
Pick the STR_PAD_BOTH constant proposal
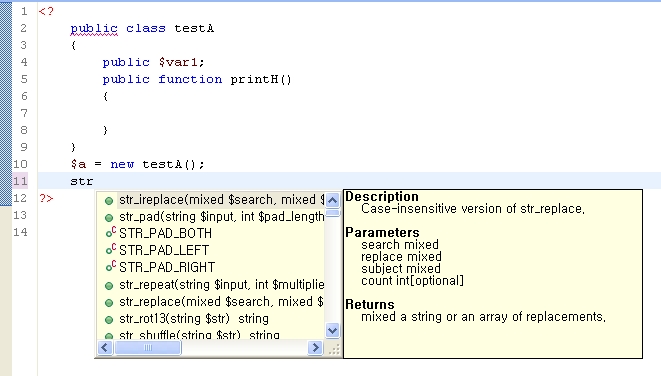click(211, 233)
